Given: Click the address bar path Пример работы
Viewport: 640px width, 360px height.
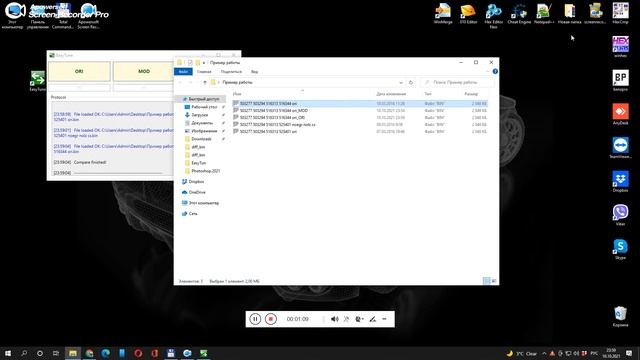Looking at the screenshot, I should click(x=238, y=82).
